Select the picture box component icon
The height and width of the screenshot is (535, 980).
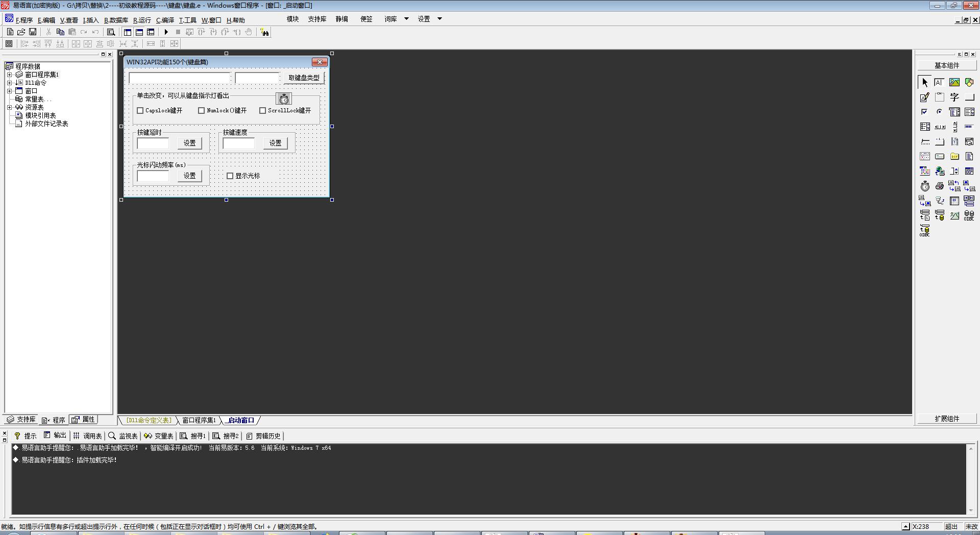coord(954,82)
